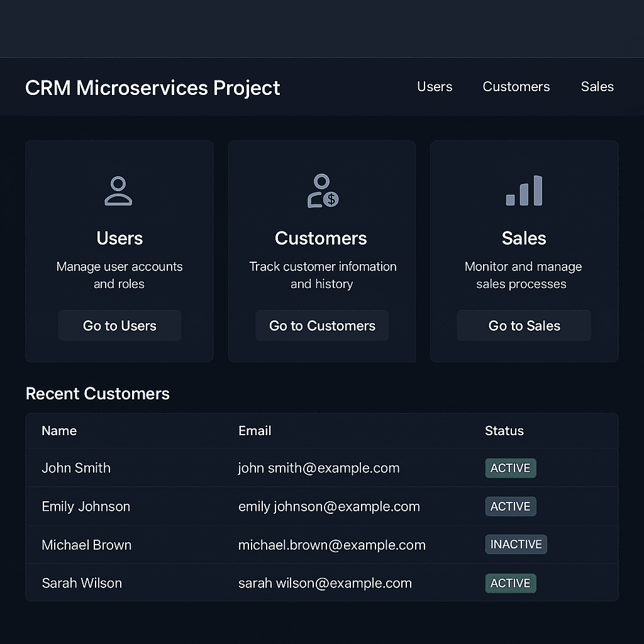
Task: Click the CRM Microservices Project title
Action: [x=152, y=87]
